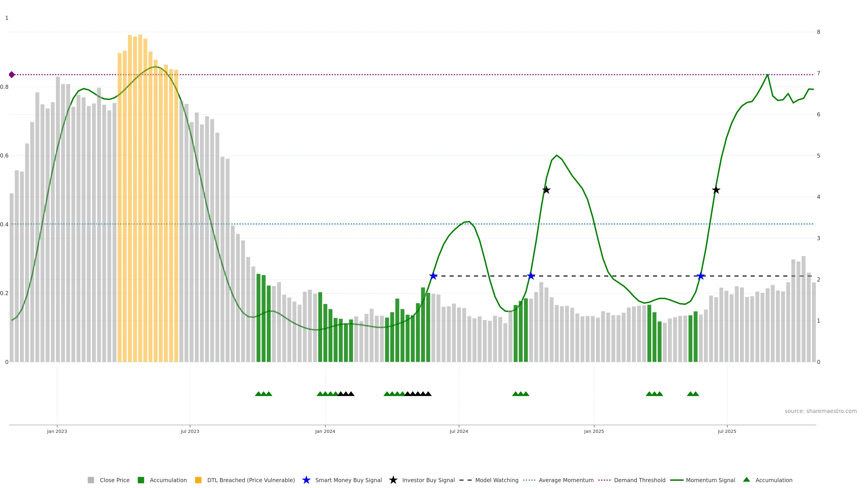The height and width of the screenshot is (488, 868).
Task: Click the Jul 2025 axis label
Action: tap(727, 432)
